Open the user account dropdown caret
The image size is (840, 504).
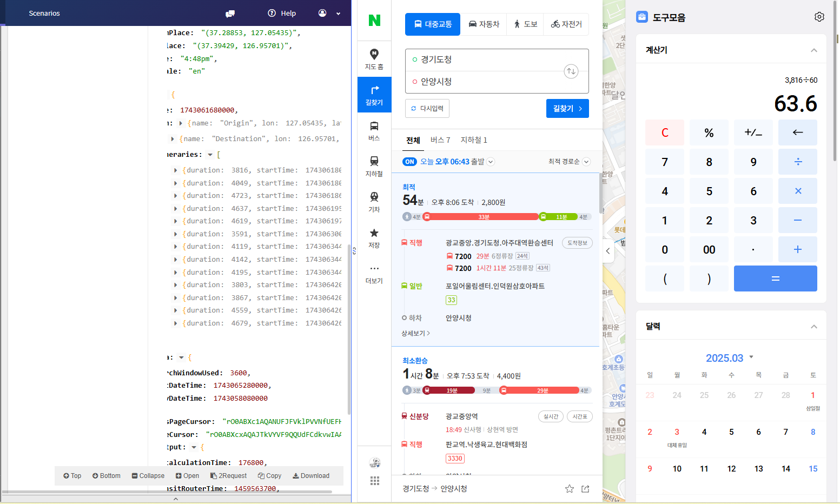coord(339,14)
